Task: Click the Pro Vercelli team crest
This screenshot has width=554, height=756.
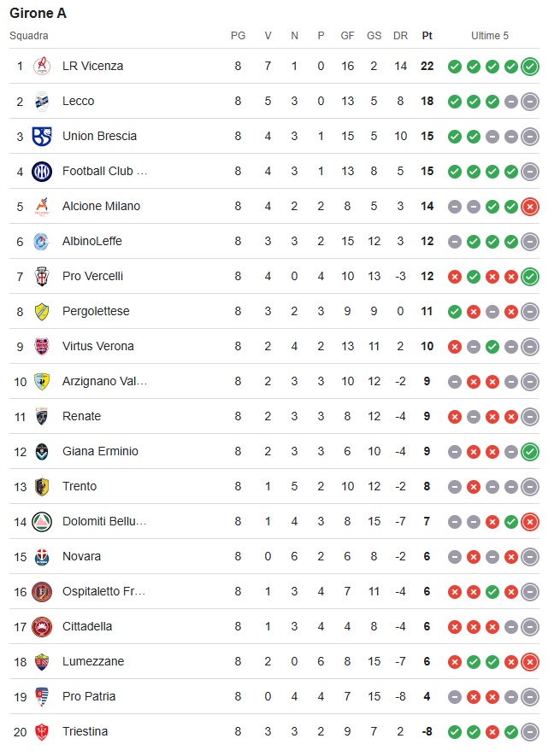Action: pos(41,276)
